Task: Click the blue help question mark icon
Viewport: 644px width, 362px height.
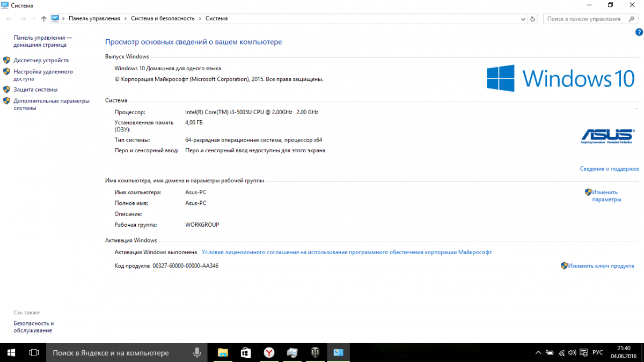Action: 639,32
